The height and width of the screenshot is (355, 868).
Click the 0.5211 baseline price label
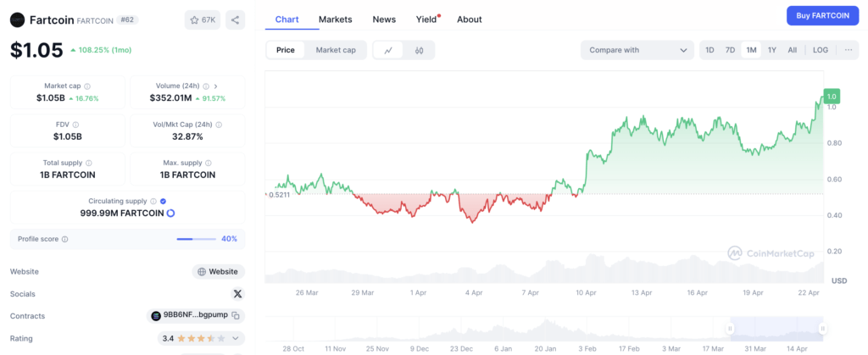(279, 195)
